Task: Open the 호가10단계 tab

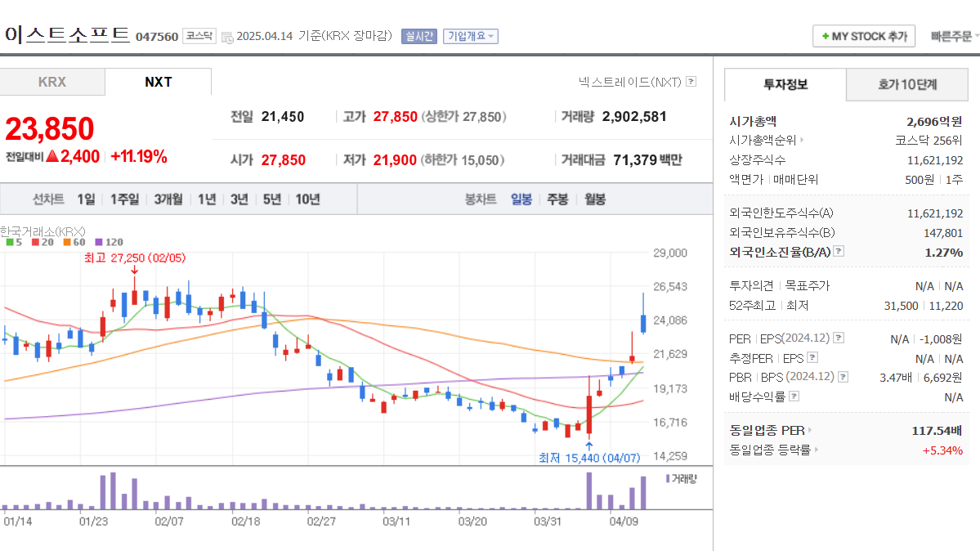Action: pyautogui.click(x=907, y=84)
